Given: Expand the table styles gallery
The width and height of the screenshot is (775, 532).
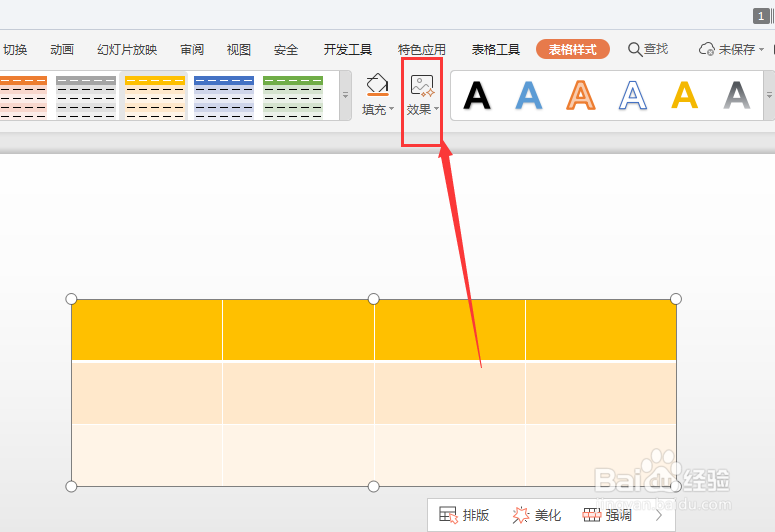Looking at the screenshot, I should pyautogui.click(x=345, y=95).
